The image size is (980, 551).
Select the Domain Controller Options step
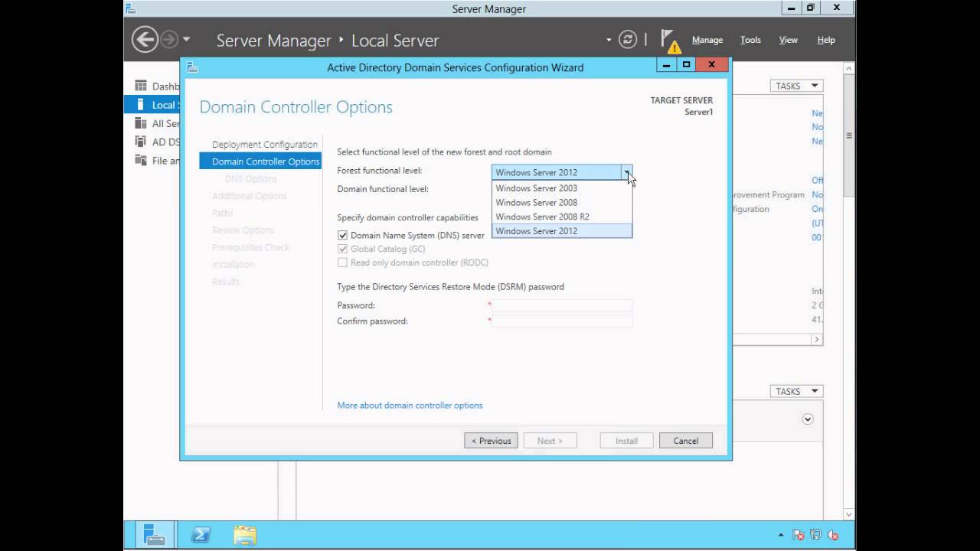[260, 161]
